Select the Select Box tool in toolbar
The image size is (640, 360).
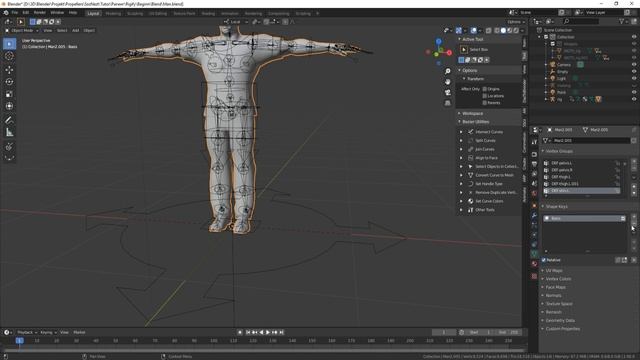(9, 44)
